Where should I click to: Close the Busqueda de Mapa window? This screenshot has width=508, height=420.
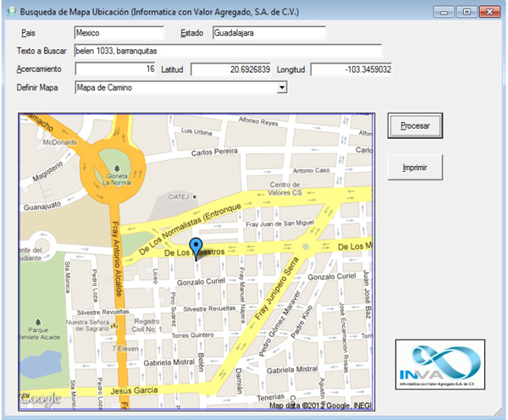click(x=489, y=12)
